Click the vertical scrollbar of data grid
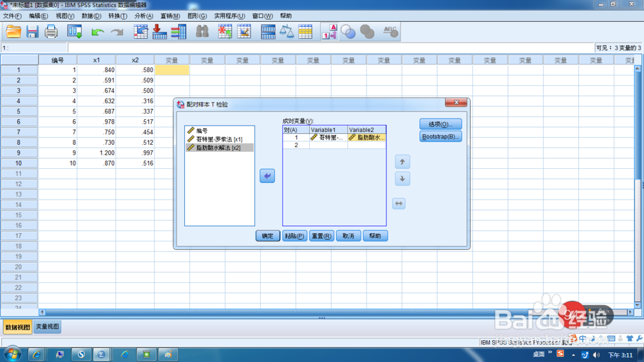The width and height of the screenshot is (644, 362). point(638,187)
